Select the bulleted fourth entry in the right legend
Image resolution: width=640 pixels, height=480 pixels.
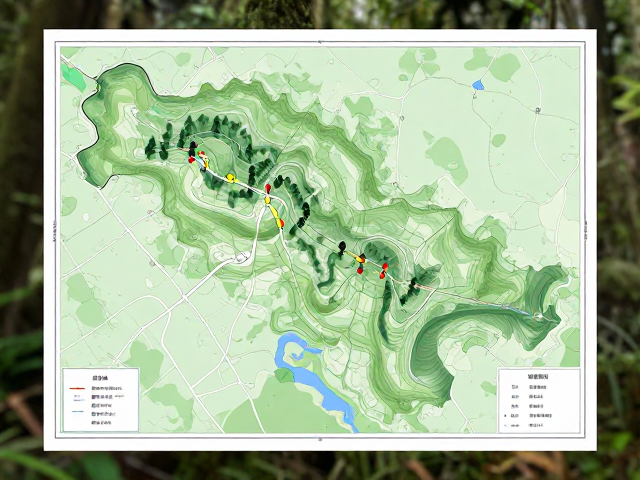coord(528,416)
